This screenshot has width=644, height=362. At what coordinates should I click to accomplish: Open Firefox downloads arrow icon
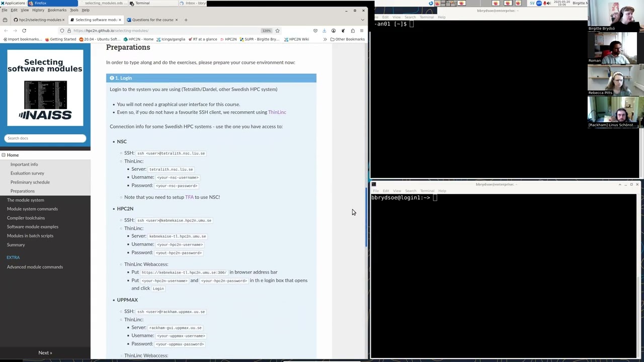tap(325, 31)
